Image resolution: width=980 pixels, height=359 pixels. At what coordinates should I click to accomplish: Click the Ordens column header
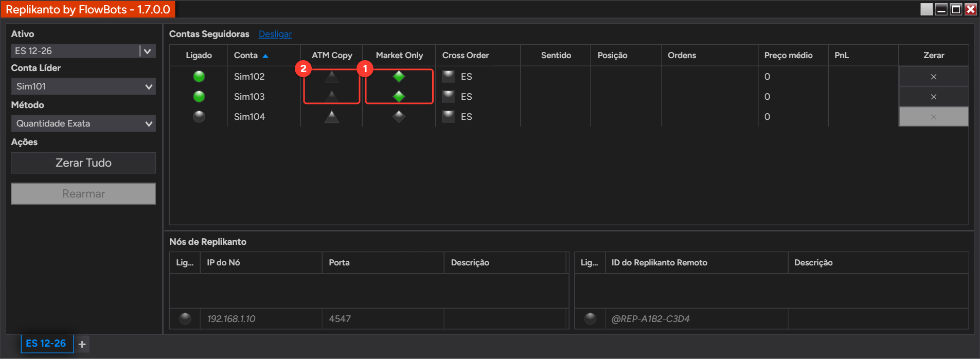coord(709,55)
